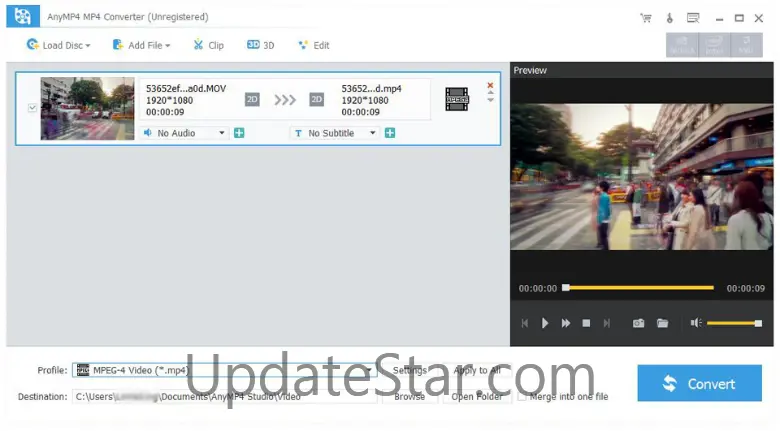Open the Add File dropdown
This screenshot has width=780, height=431.
[141, 45]
